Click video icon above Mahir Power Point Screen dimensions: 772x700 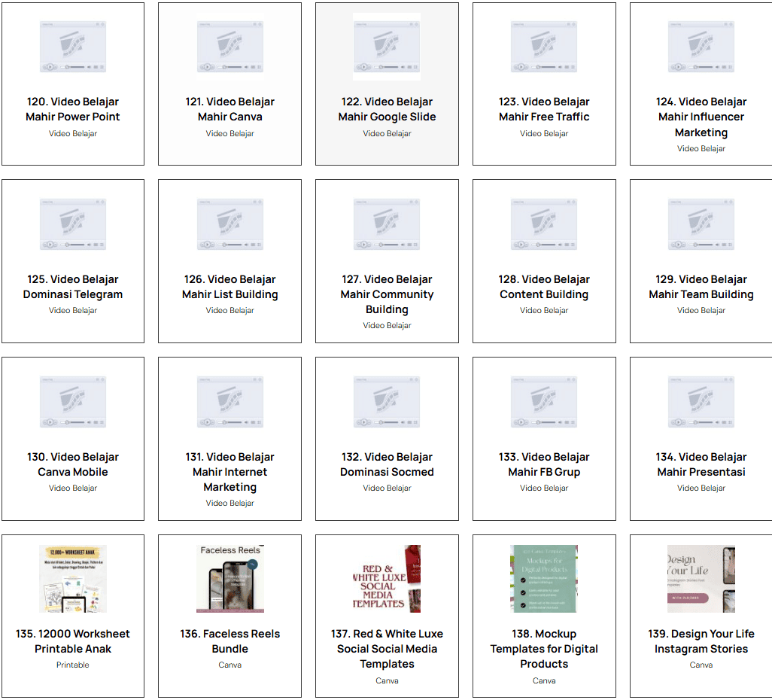tap(73, 47)
